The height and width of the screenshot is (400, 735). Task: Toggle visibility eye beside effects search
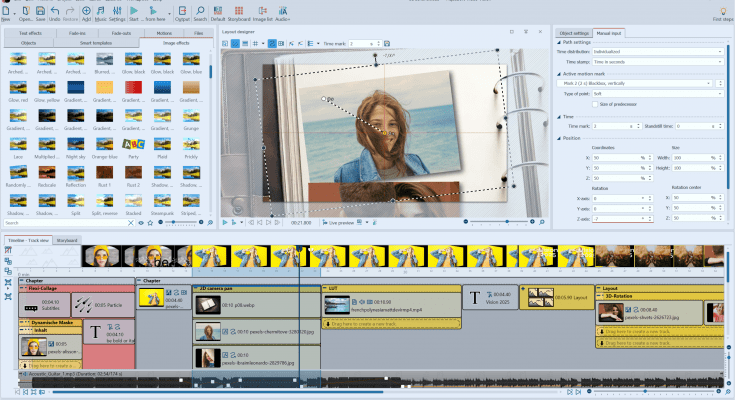[x=141, y=223]
